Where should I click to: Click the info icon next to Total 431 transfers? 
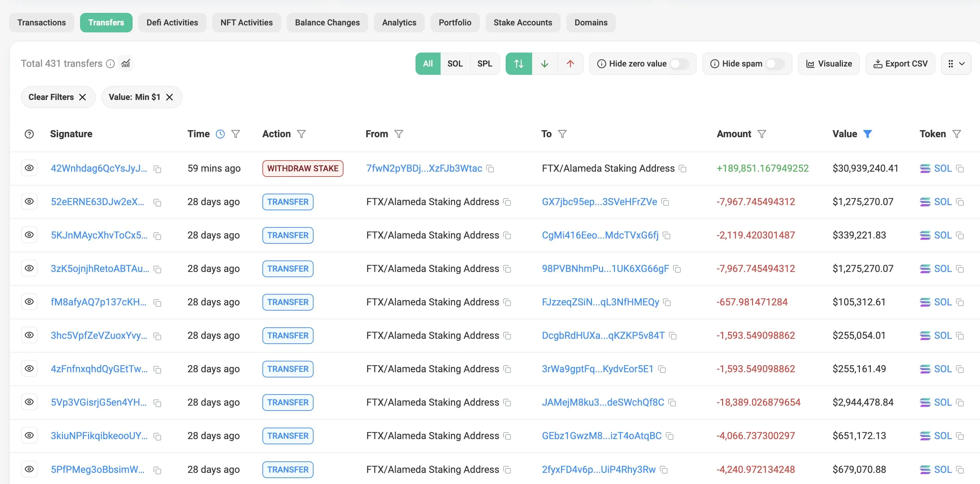tap(110, 63)
